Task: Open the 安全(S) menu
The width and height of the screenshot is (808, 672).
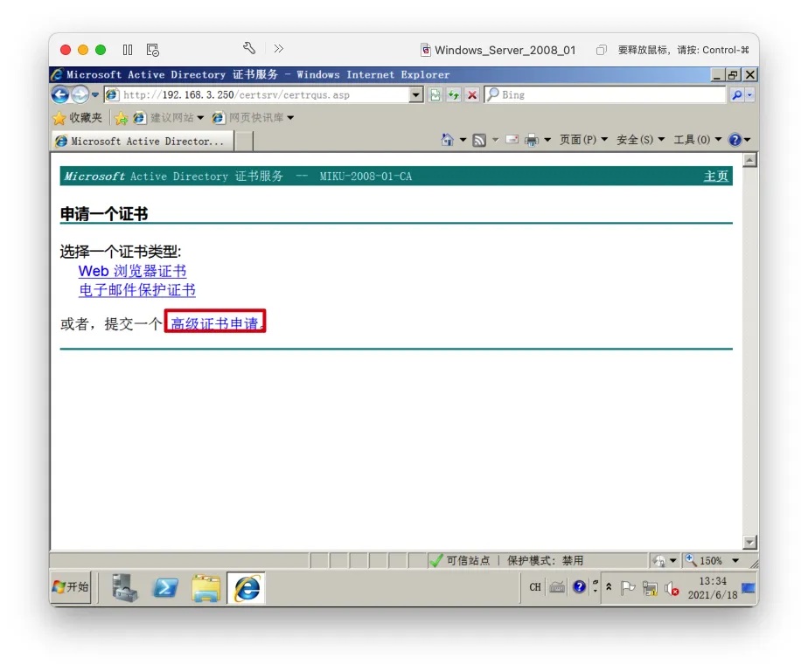Action: [x=640, y=140]
